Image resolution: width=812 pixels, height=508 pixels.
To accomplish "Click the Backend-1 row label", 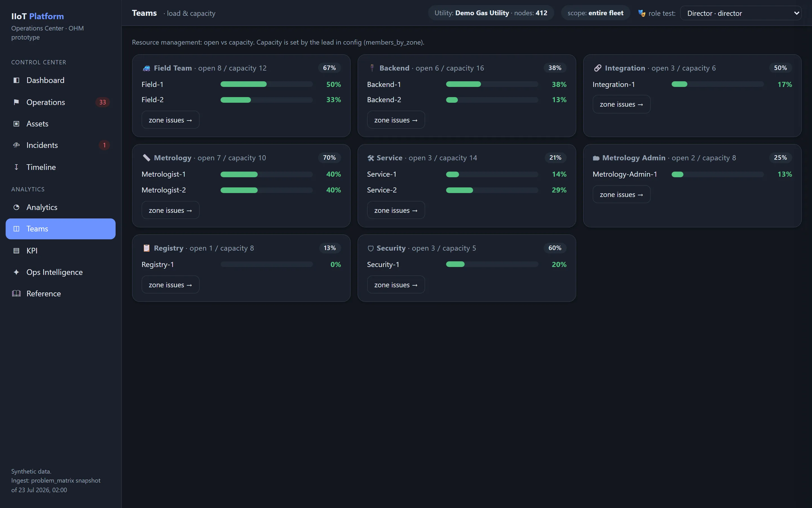I will point(384,84).
